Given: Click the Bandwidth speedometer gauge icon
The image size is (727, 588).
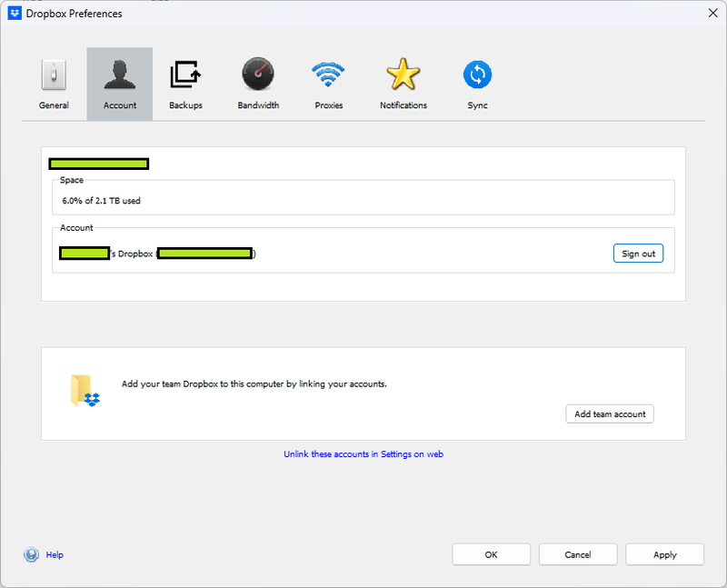Looking at the screenshot, I should [258, 75].
